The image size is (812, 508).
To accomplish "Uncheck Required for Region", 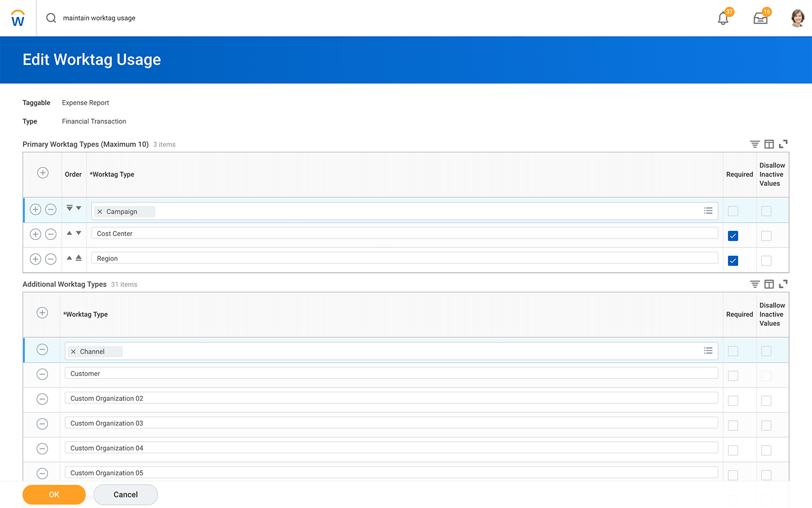I will point(733,261).
